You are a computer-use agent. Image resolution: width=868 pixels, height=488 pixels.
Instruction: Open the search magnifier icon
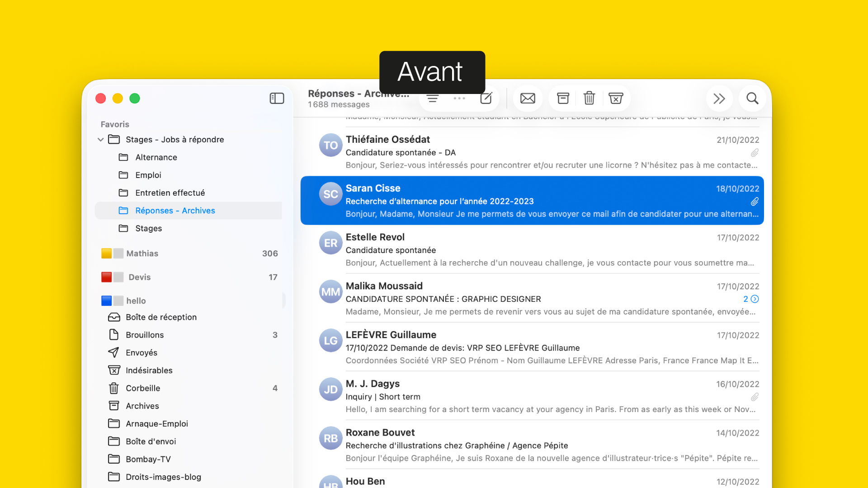[752, 99]
